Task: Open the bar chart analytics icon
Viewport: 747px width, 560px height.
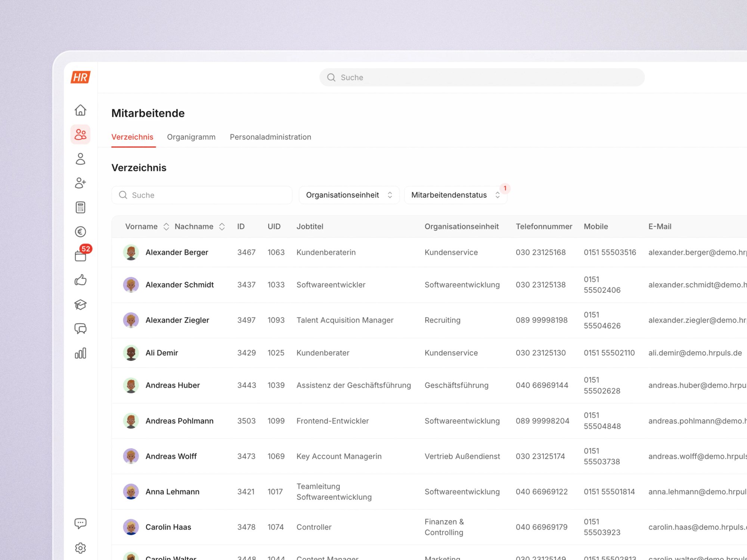Action: (80, 353)
